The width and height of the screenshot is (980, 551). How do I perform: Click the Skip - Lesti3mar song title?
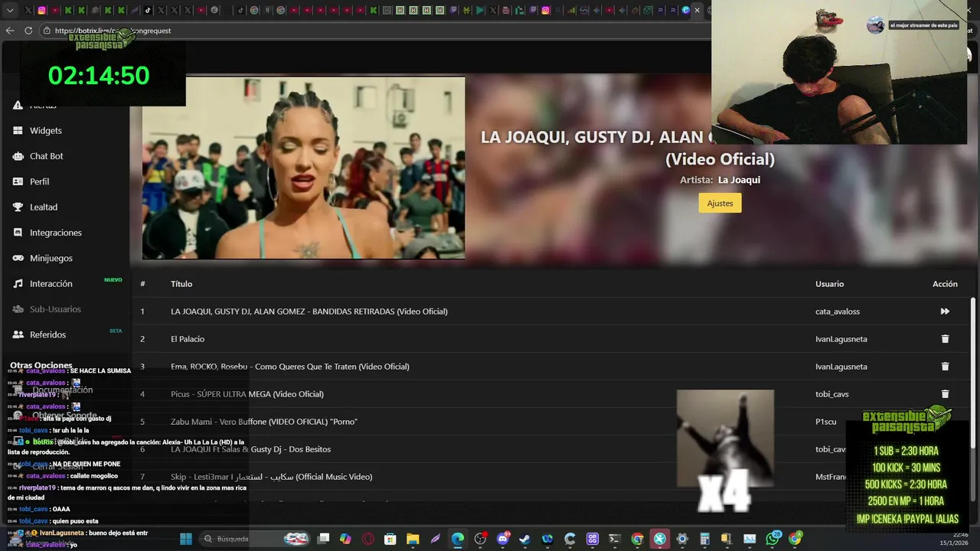pos(271,477)
